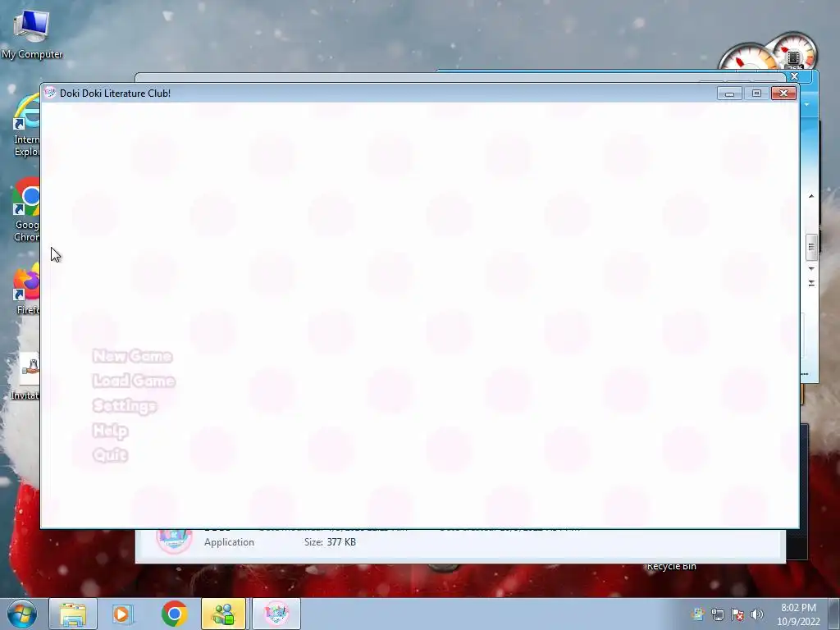Click the Show Desktop strip at taskbar end
The width and height of the screenshot is (840, 630).
(834, 614)
